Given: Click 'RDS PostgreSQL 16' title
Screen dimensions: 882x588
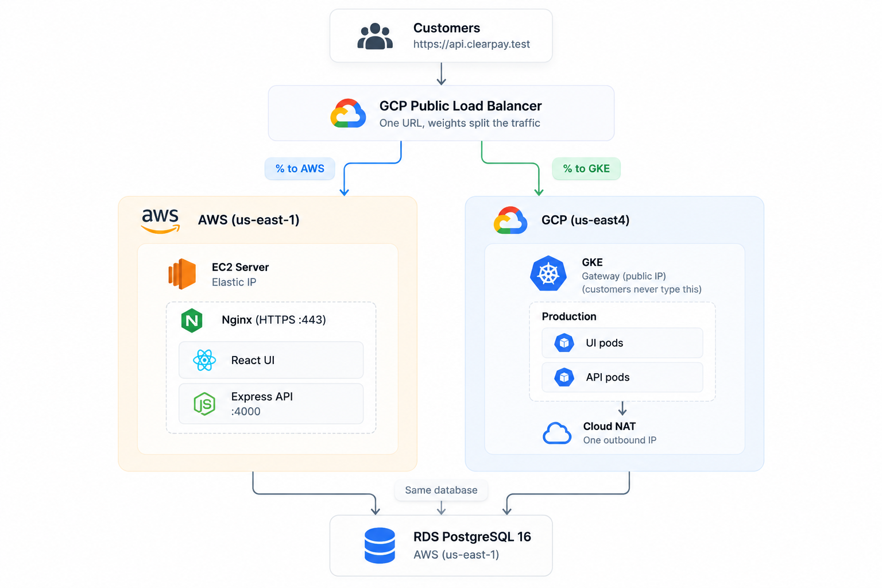Looking at the screenshot, I should (472, 537).
